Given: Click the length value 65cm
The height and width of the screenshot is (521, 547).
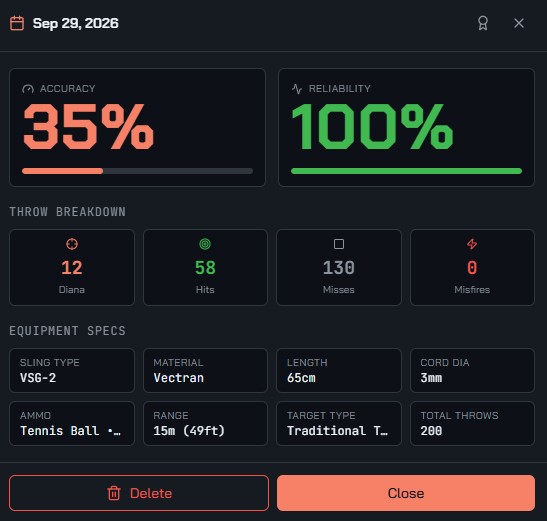Looking at the screenshot, I should coord(301,378).
